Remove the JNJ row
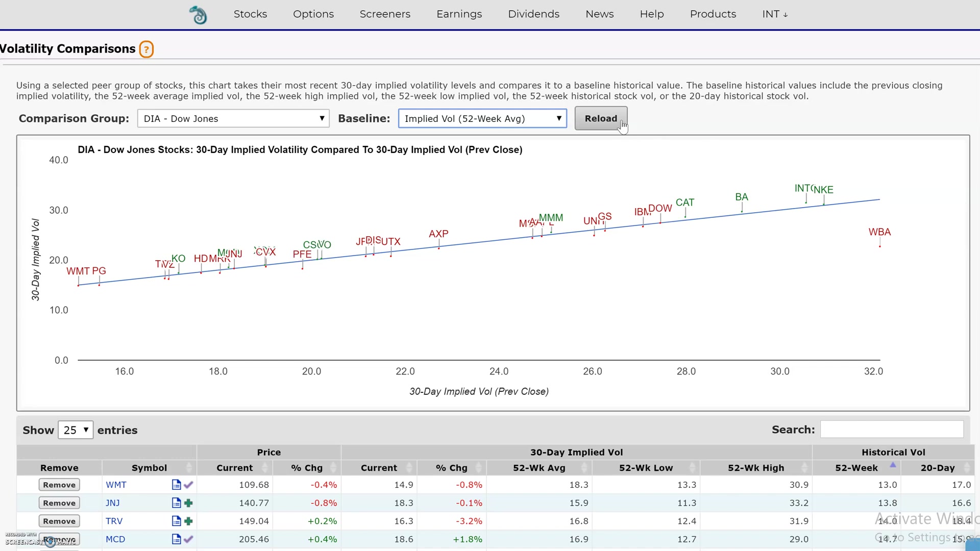980x551 pixels. click(x=59, y=503)
